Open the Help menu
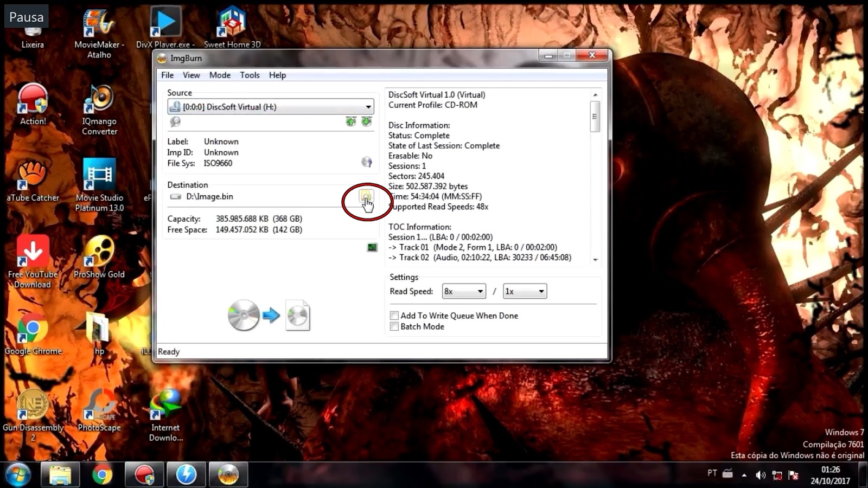Image resolution: width=868 pixels, height=488 pixels. point(277,75)
